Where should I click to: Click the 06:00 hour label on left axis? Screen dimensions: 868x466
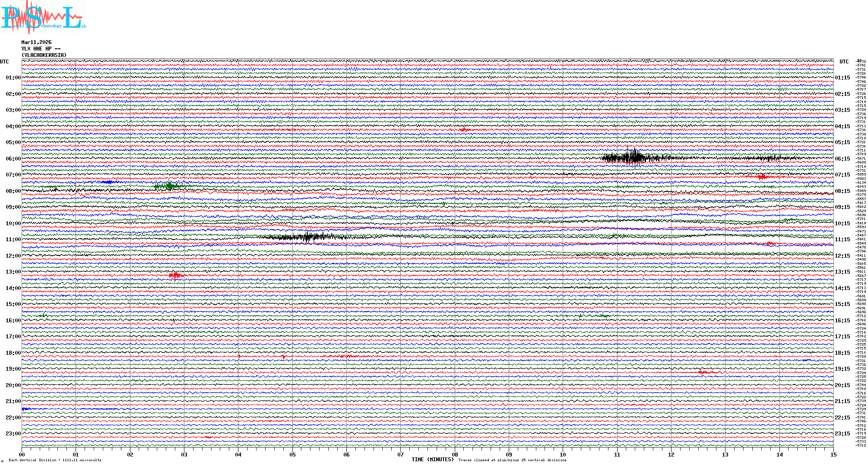[13, 159]
